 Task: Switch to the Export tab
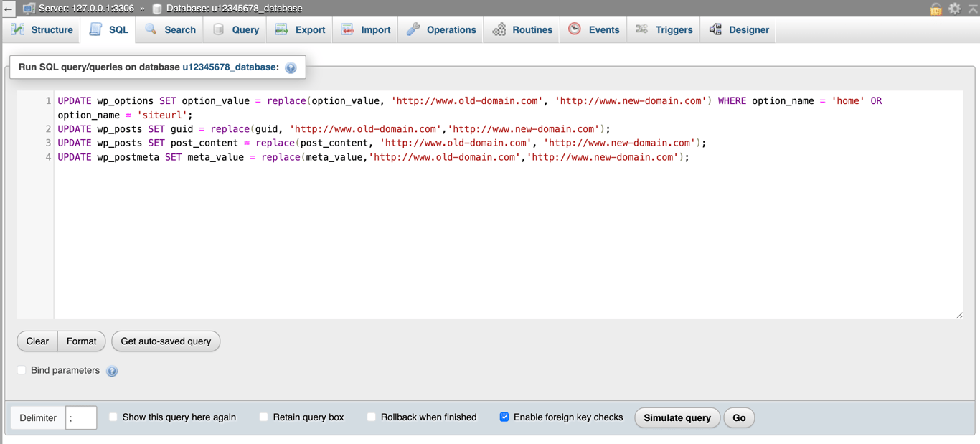tap(299, 29)
